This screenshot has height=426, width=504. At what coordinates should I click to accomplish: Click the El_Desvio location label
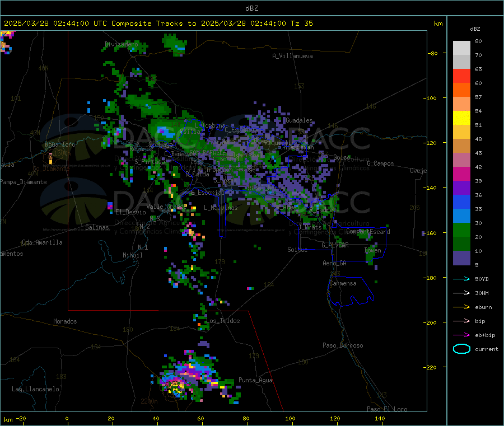point(131,212)
